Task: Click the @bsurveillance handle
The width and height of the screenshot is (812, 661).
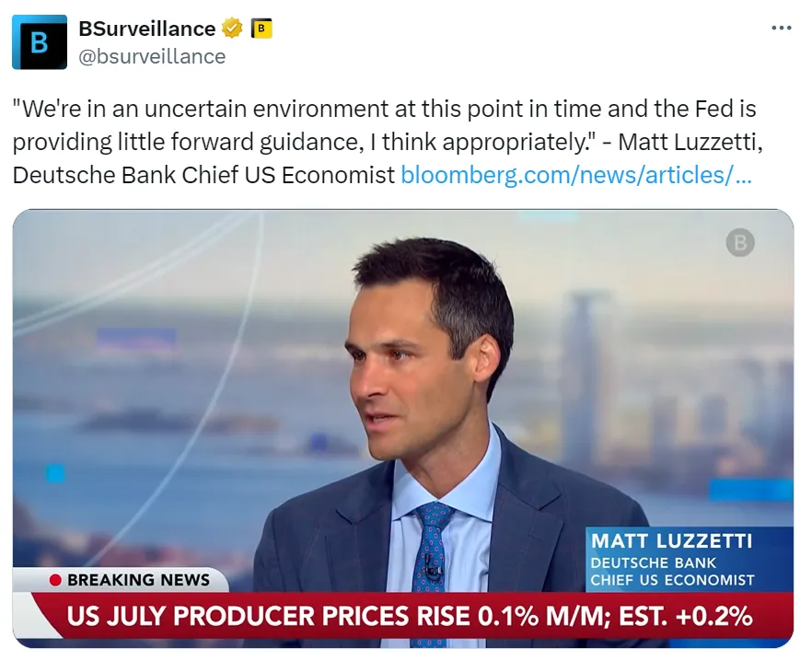Action: [x=152, y=56]
